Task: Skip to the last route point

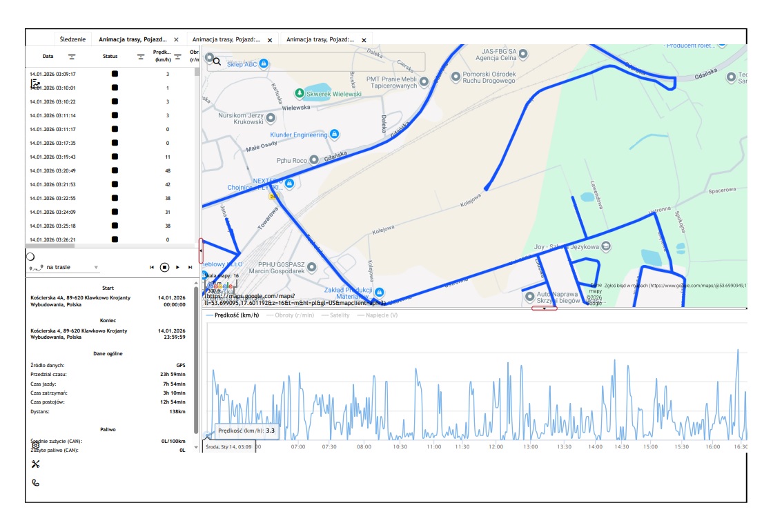Action: point(190,267)
